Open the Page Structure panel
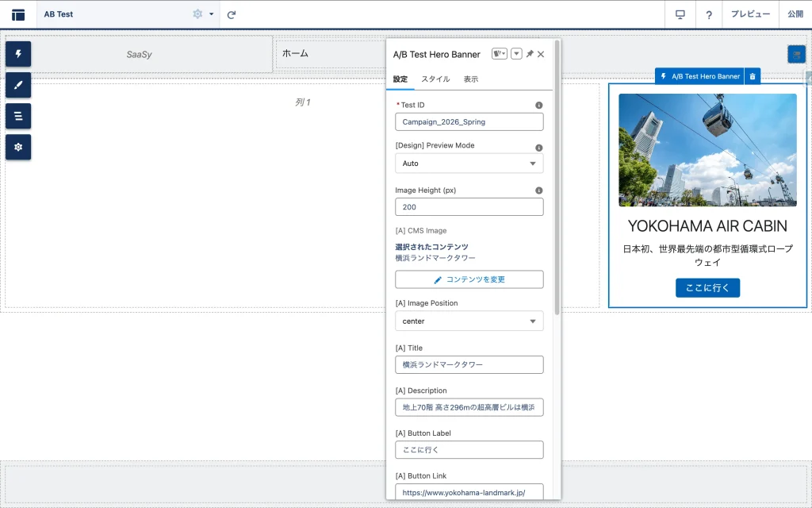Viewport: 812px width, 508px height. tap(18, 116)
